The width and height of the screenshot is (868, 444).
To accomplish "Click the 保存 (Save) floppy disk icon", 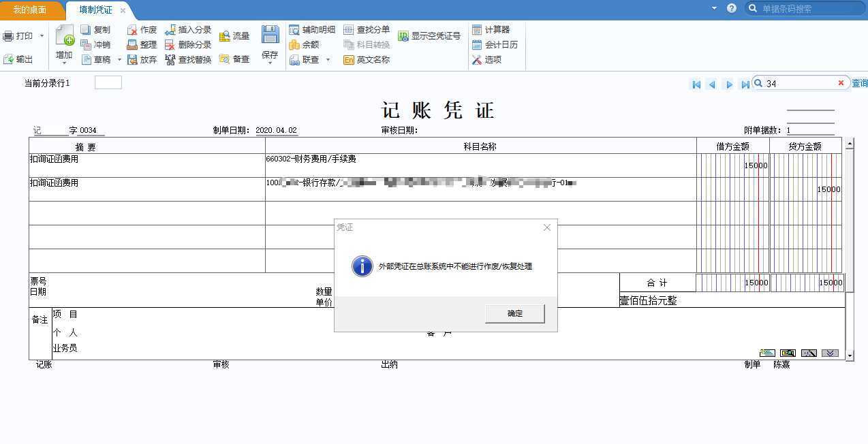I will tap(270, 35).
